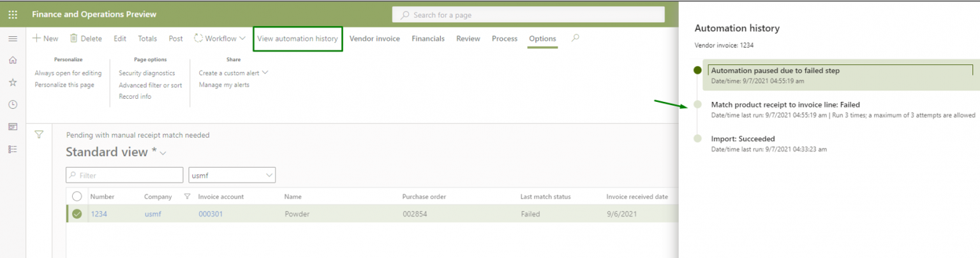Click the Invoice received date column header
Screen dimensions: 980x258
pyautogui.click(x=637, y=197)
